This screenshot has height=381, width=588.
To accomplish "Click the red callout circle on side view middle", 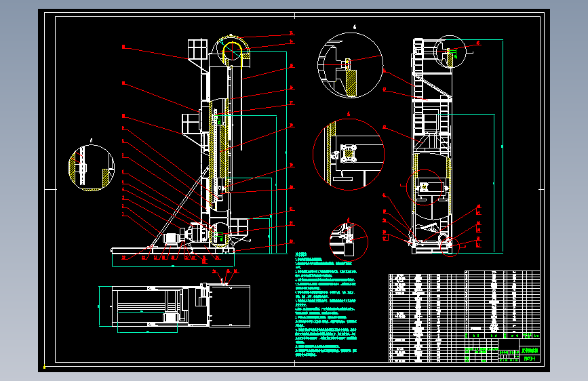I will [425, 188].
